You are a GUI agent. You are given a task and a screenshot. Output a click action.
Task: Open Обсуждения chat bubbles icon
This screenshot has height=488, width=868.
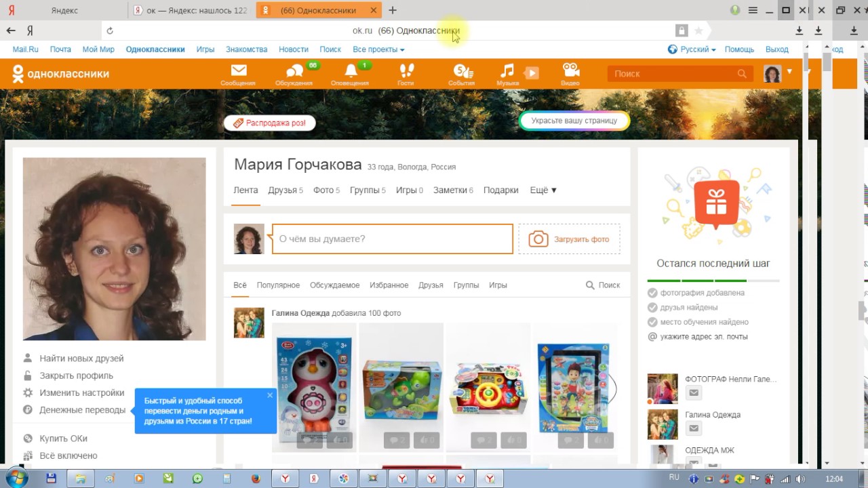coord(294,71)
